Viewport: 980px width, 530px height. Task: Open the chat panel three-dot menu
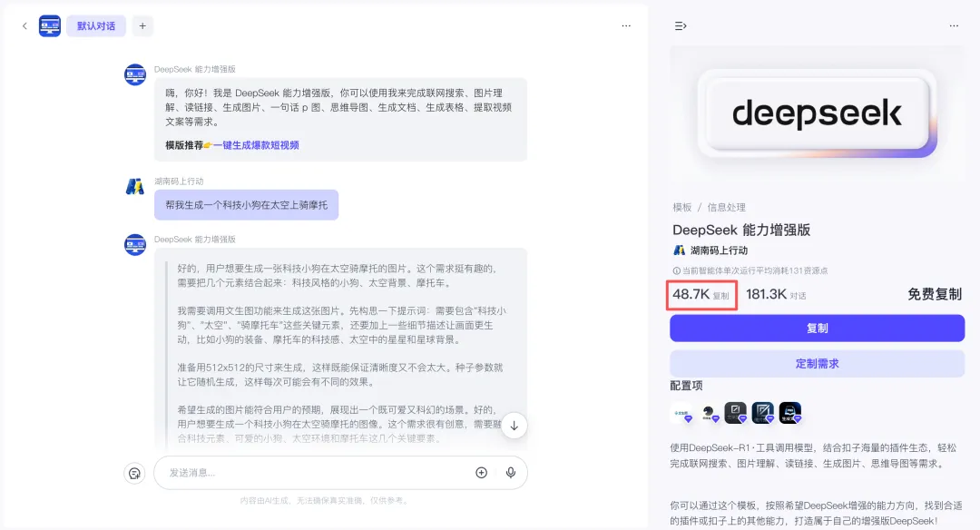626,25
